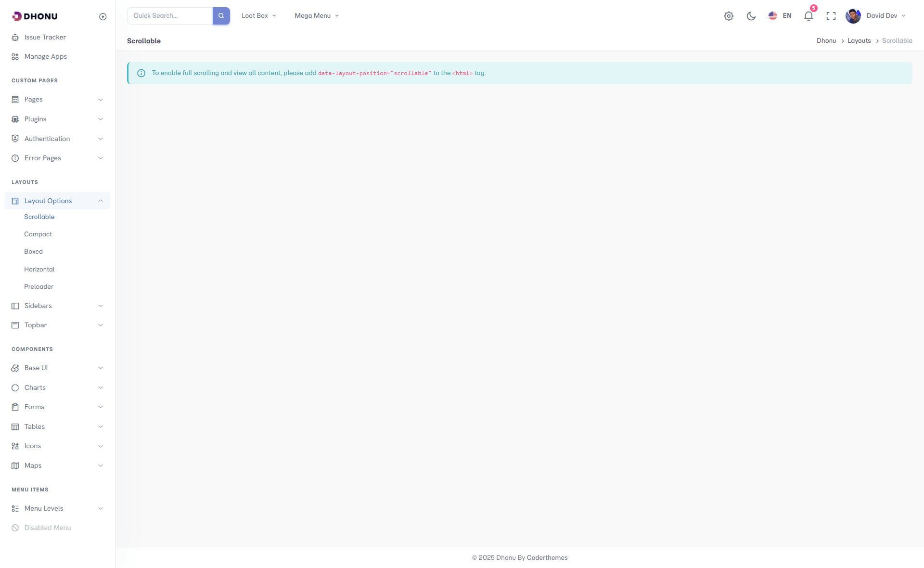Enter fullscreen mode via fullscreen icon
This screenshot has width=924, height=568.
[x=831, y=16]
